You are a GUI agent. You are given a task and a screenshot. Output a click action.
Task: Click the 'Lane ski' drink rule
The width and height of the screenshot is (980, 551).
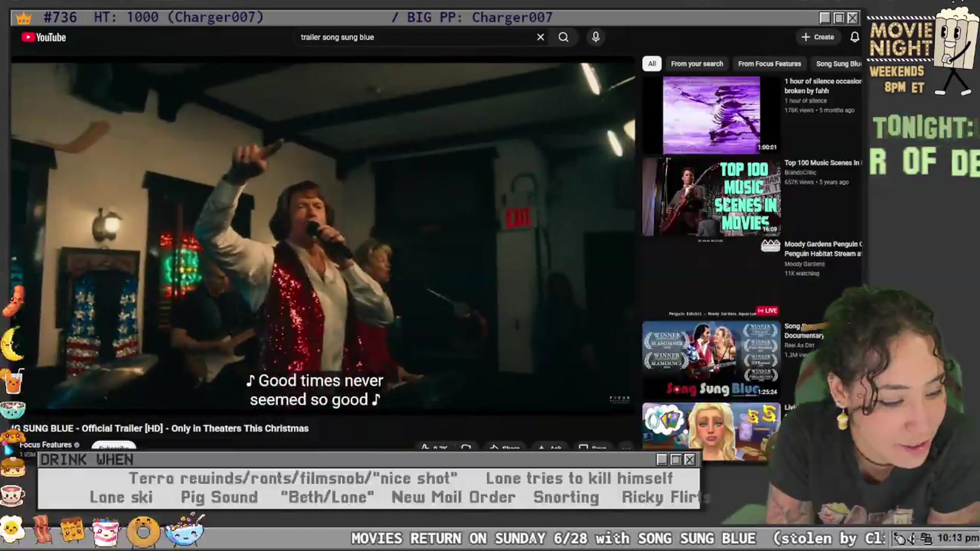point(121,497)
